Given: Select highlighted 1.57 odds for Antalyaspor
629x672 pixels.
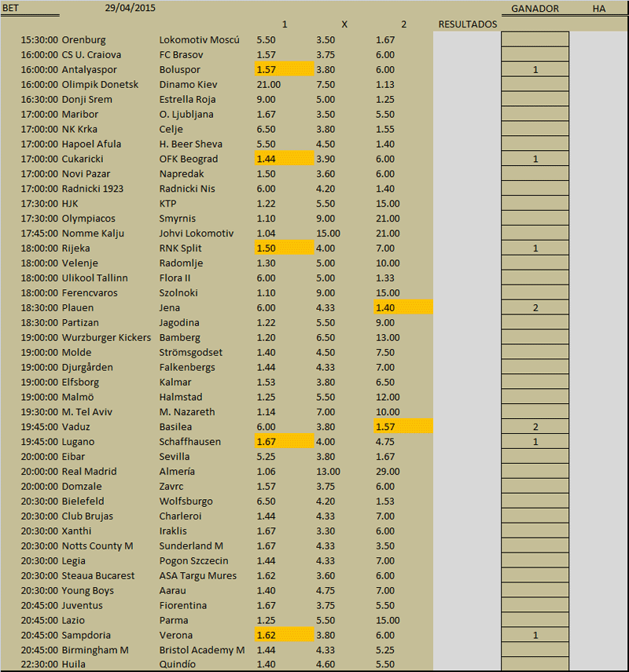Looking at the screenshot, I should pyautogui.click(x=285, y=69).
